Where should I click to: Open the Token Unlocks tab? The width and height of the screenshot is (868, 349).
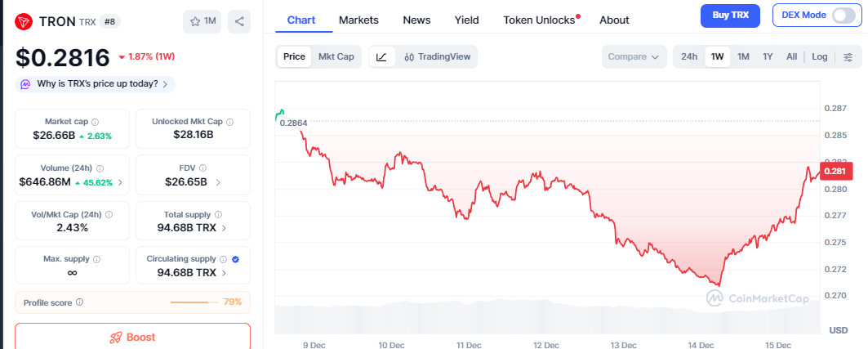(x=539, y=20)
